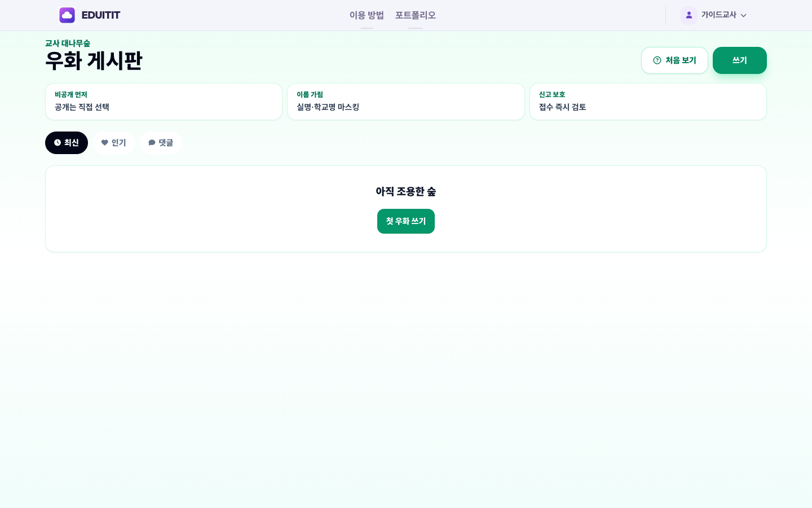The height and width of the screenshot is (508, 812).
Task: Select the 최신 sort tab
Action: pos(67,143)
